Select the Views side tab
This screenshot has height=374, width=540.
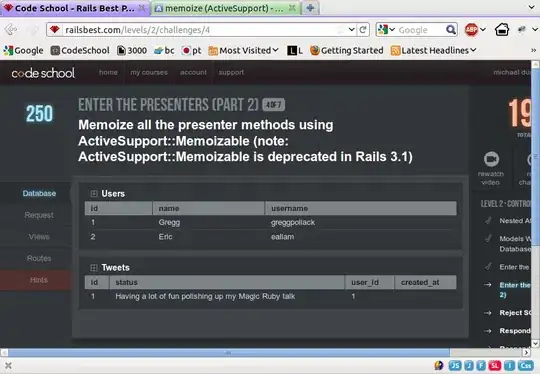[x=39, y=237]
